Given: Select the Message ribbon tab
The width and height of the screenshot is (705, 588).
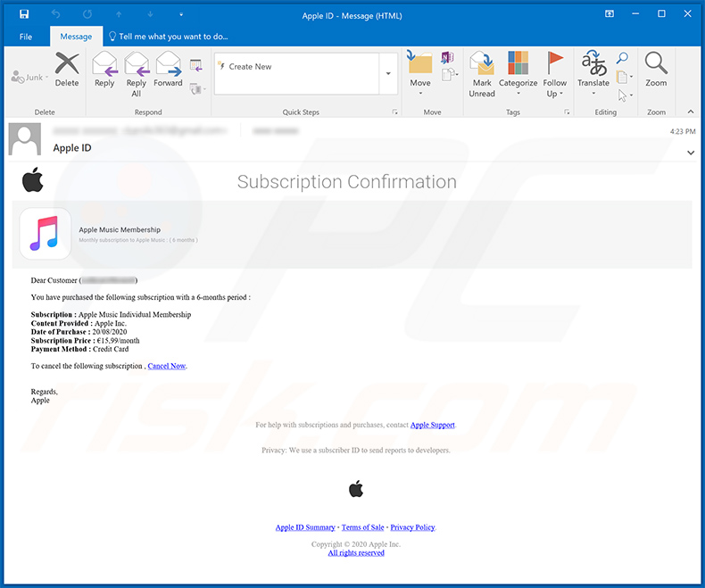Looking at the screenshot, I should point(76,37).
